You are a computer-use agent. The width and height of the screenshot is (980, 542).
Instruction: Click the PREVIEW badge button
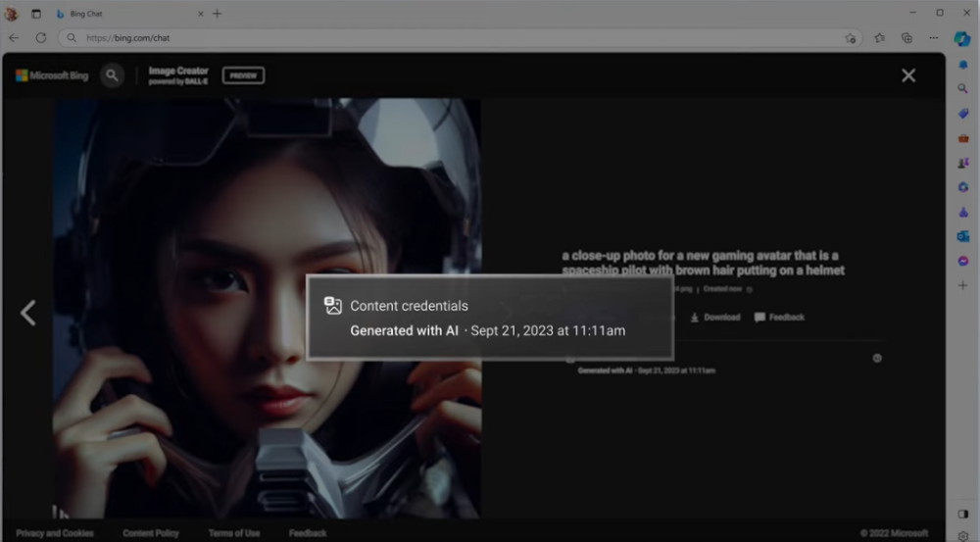pos(243,75)
